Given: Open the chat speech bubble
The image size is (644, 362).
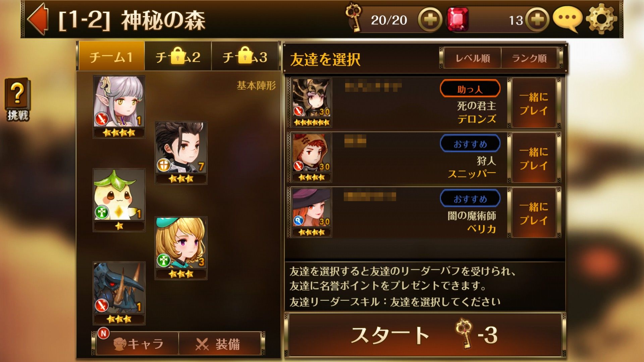Looking at the screenshot, I should (x=567, y=19).
